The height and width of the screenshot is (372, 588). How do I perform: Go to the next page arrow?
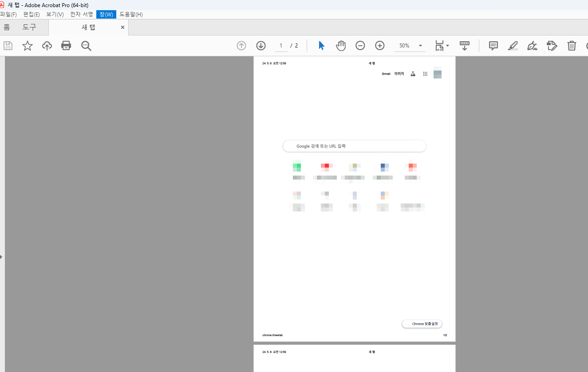[260, 45]
